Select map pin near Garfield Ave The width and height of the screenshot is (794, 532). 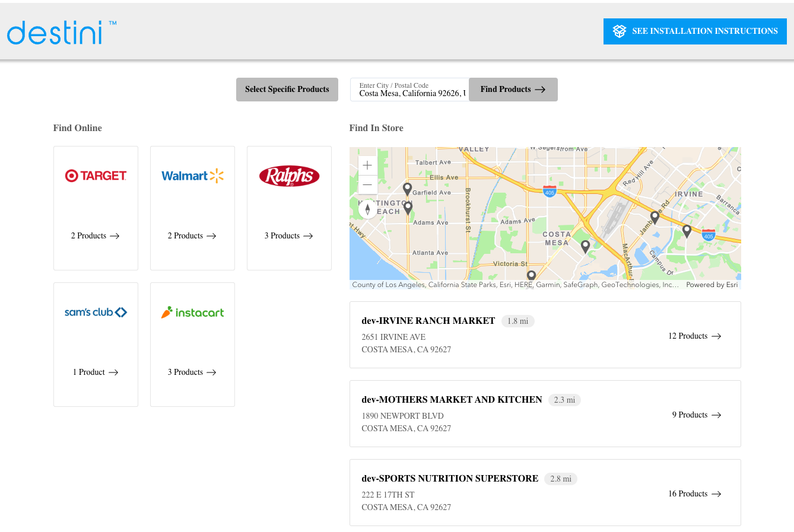point(407,189)
